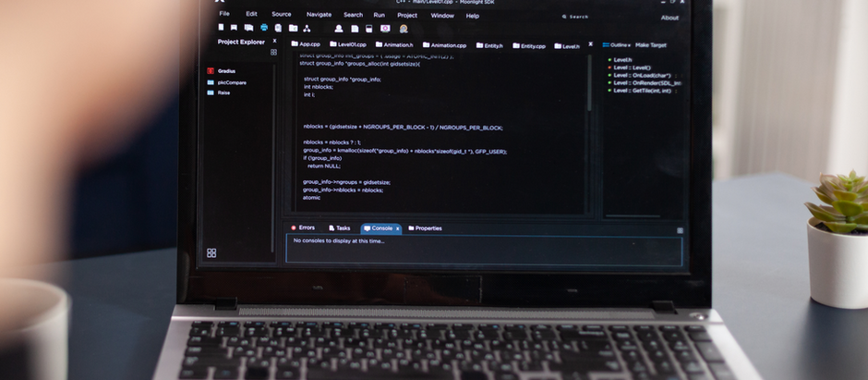Switch to the App.cpp tab
This screenshot has height=380, width=868.
coord(306,43)
